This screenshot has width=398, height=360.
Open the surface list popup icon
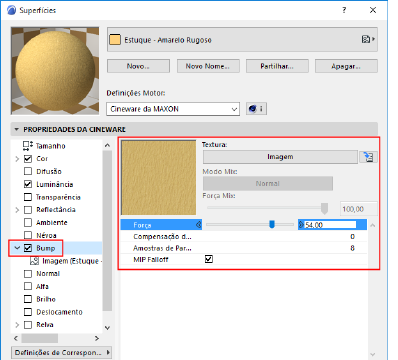[368, 39]
